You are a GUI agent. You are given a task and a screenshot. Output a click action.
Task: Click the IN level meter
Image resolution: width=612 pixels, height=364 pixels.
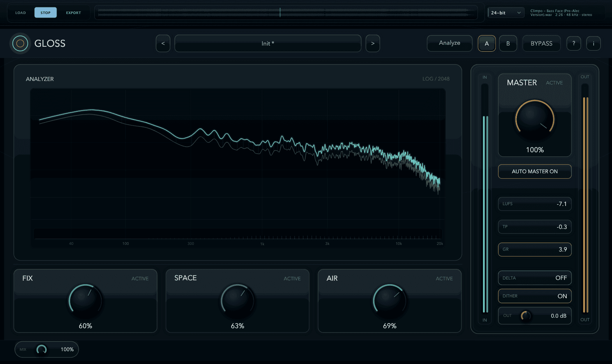(485, 199)
